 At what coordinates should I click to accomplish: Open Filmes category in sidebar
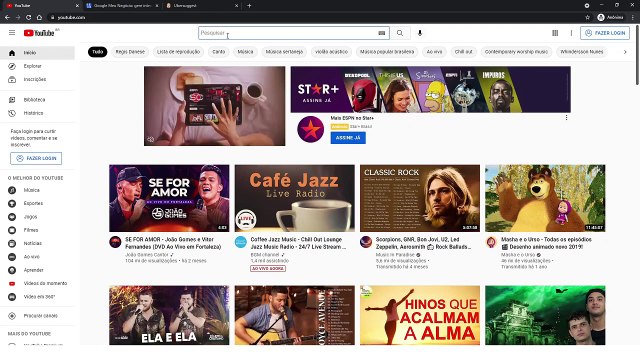[37, 230]
